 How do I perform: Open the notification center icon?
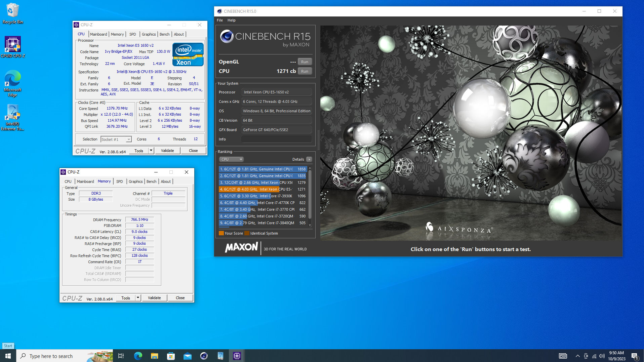click(635, 356)
